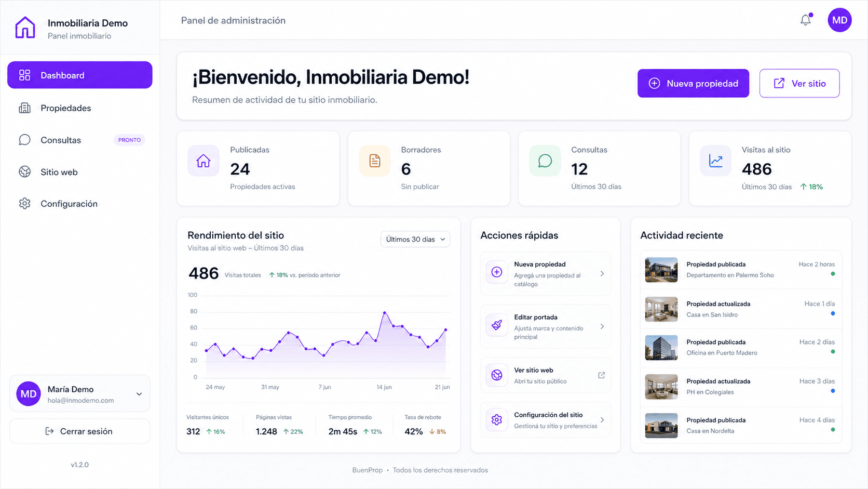The width and height of the screenshot is (868, 489).
Task: Expand the Configuración del sitio quick action
Action: 602,420
